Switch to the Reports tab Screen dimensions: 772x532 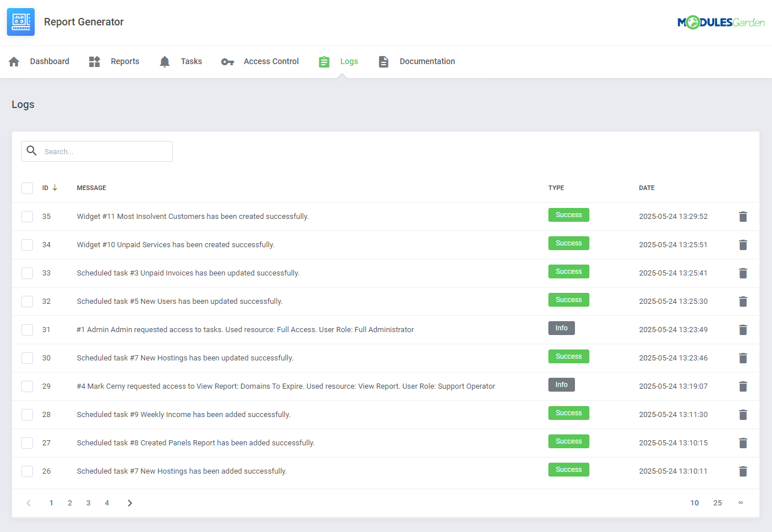(x=124, y=61)
